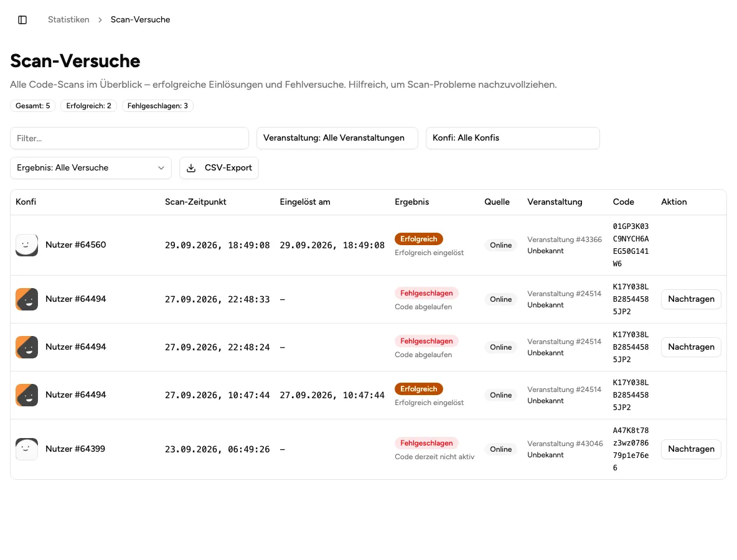Click the breadcrumb chevron separator
The width and height of the screenshot is (737, 560).
tap(100, 20)
